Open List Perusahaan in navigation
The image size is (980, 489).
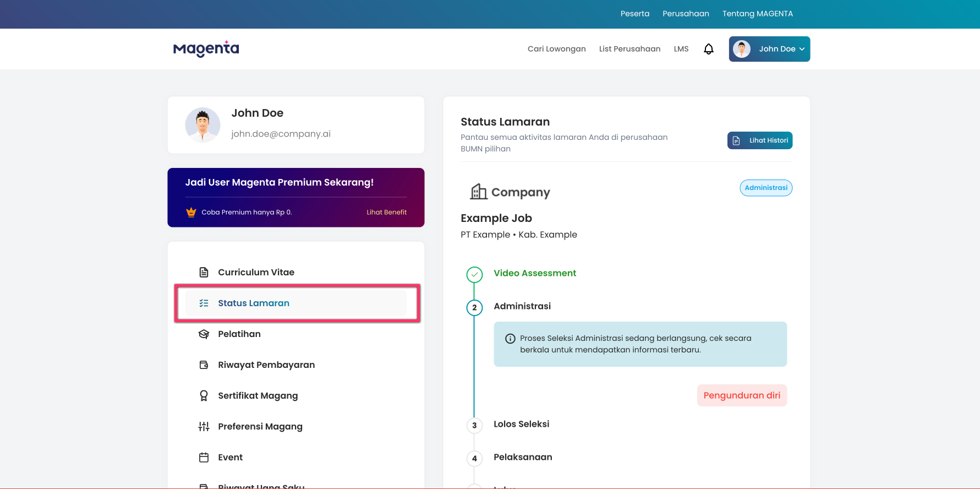629,49
